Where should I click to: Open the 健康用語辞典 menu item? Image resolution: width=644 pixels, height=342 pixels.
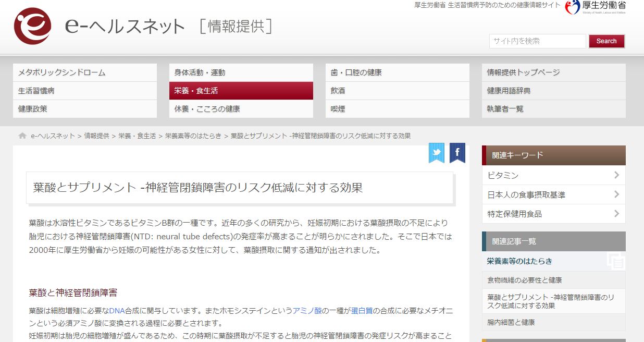(x=553, y=91)
